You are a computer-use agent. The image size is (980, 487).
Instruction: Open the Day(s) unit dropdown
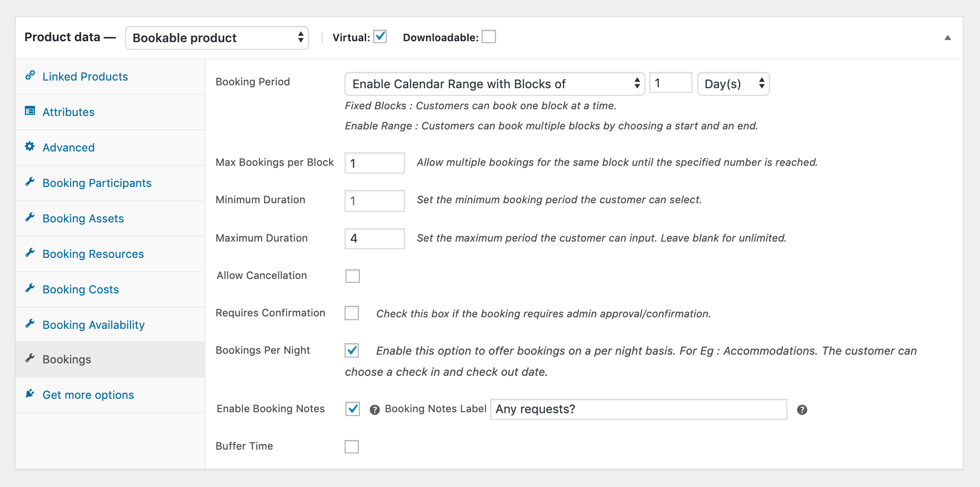point(733,84)
